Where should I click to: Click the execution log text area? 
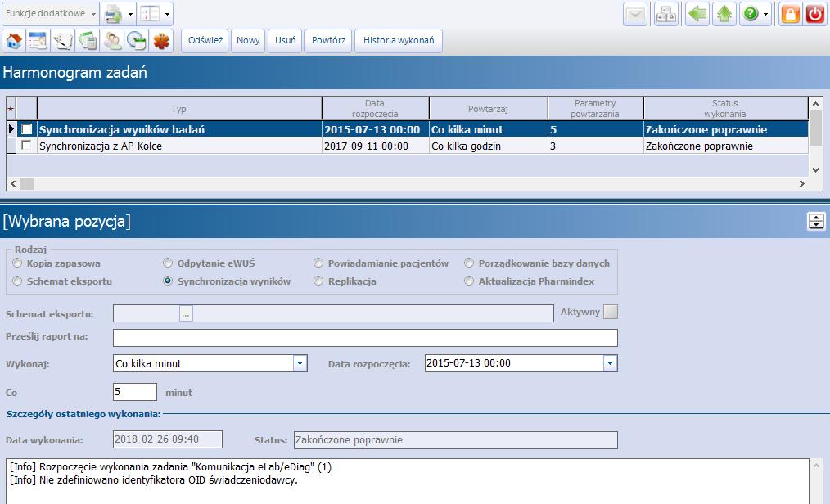coord(408,481)
